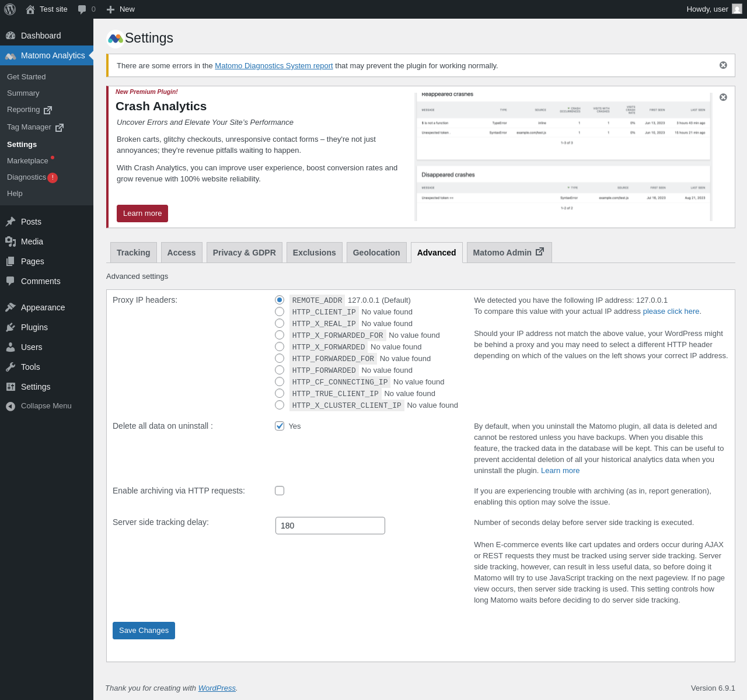Click the WordPress logo icon
Viewport: 747px width, 700px height.
click(x=10, y=9)
